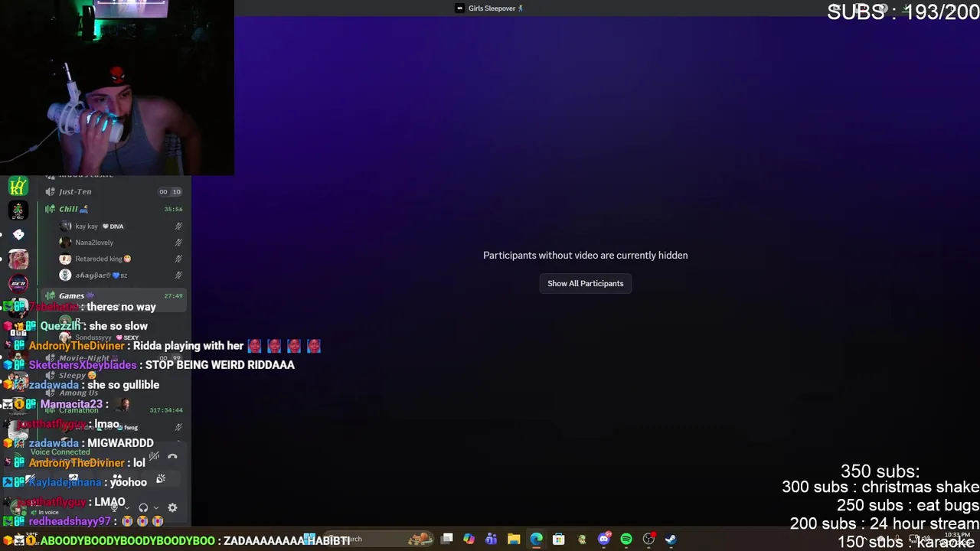Disconnect from voice with the hang-up icon
This screenshot has width=980, height=551.
tap(172, 456)
